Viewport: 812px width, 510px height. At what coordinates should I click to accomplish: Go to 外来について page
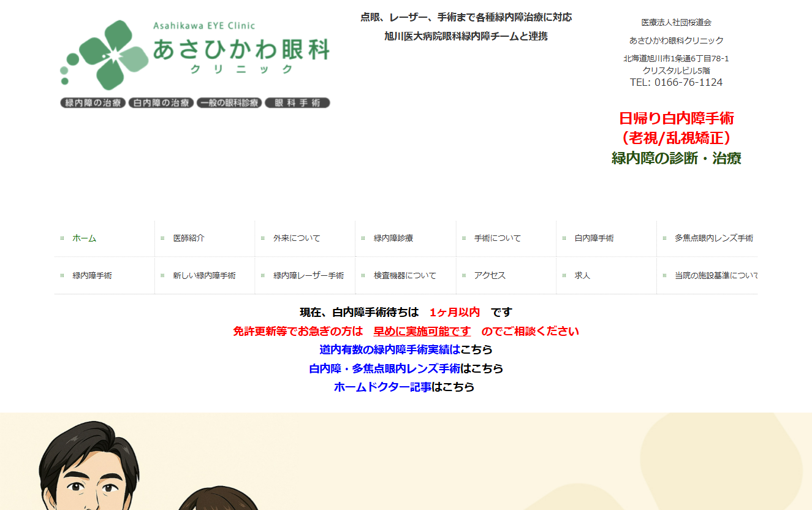(x=297, y=238)
